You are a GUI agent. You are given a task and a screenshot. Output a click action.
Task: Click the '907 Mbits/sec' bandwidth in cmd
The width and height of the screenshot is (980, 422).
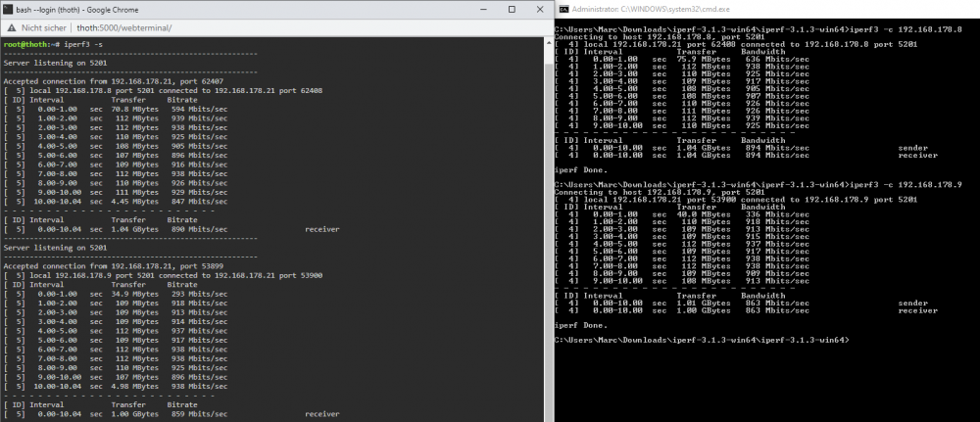[777, 96]
